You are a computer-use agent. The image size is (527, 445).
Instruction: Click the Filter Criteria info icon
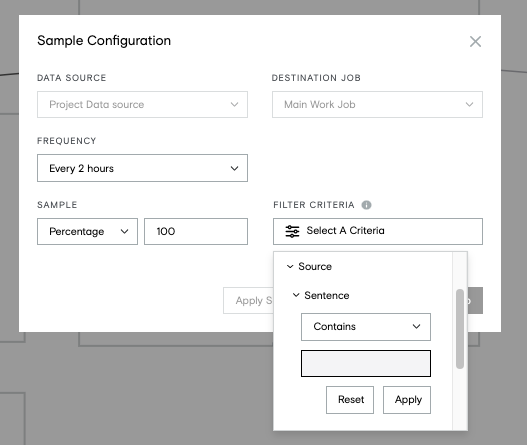point(366,205)
